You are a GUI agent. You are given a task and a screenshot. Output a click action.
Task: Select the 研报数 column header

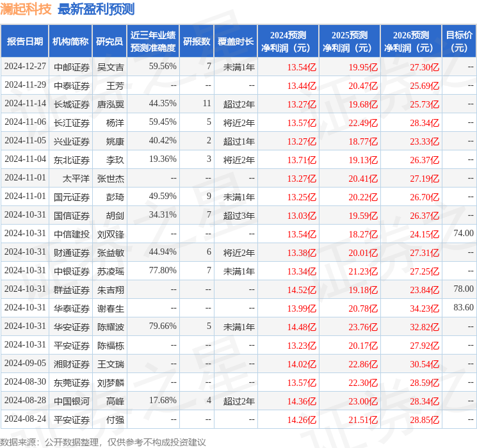(197, 41)
